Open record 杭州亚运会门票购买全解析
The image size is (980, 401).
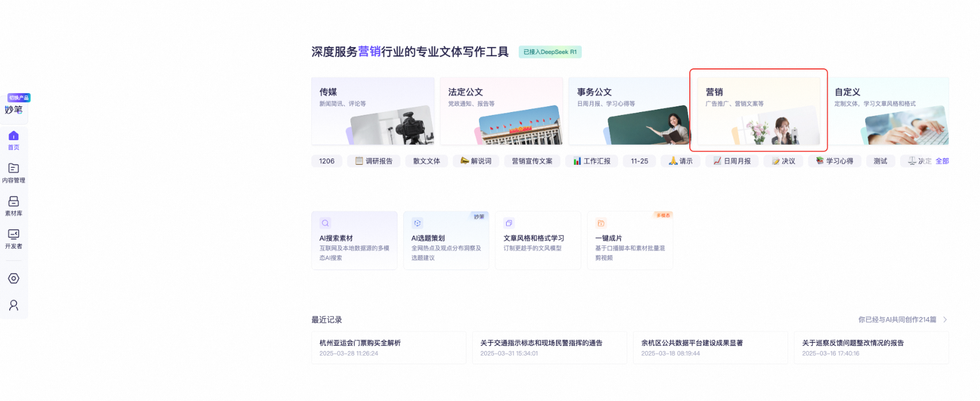click(389, 348)
